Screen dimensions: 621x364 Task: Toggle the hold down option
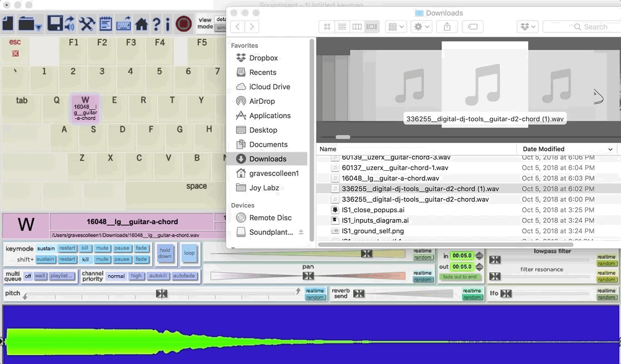click(x=165, y=253)
